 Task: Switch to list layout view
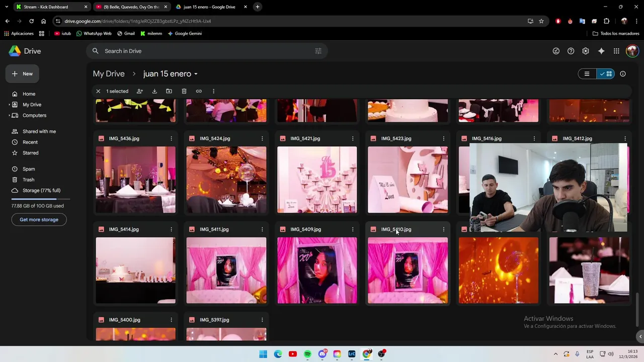pos(587,74)
